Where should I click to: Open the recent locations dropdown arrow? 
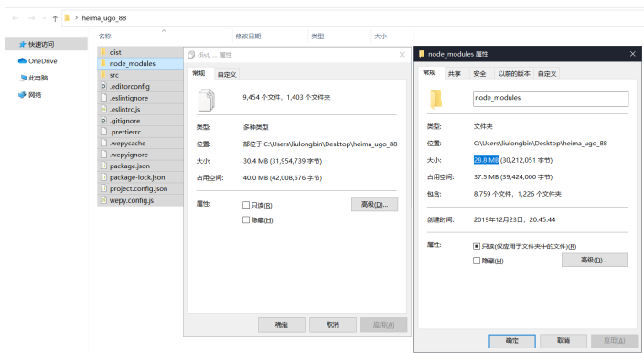point(44,18)
